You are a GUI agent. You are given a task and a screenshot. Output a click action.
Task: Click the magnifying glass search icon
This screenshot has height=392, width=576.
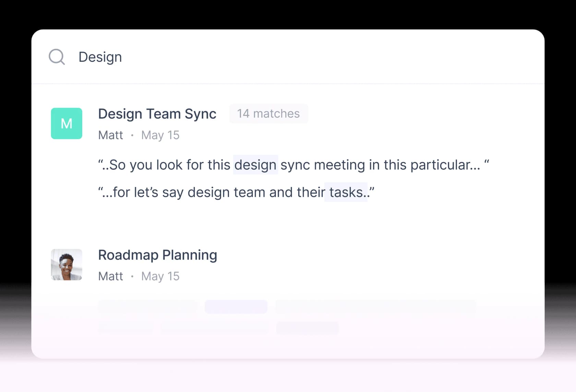point(57,57)
